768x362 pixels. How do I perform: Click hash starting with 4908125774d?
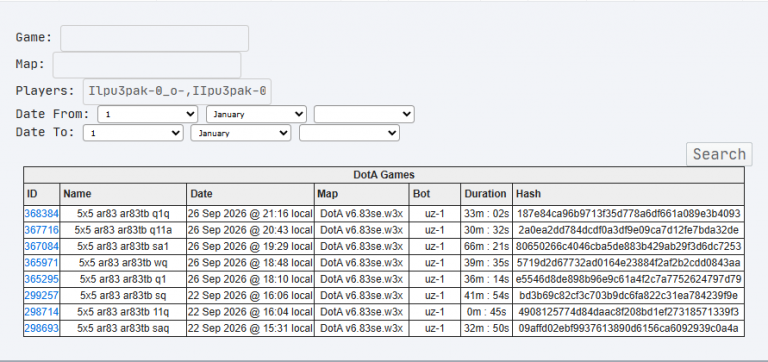[x=628, y=312]
